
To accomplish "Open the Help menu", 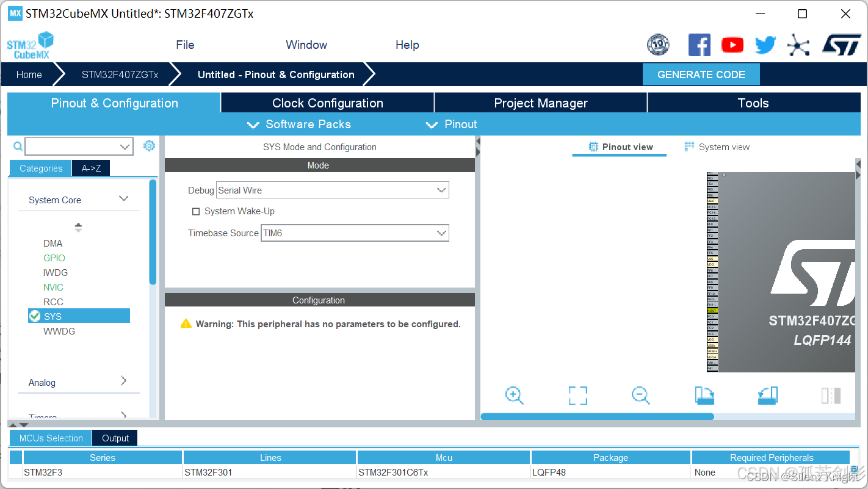I will pos(407,45).
